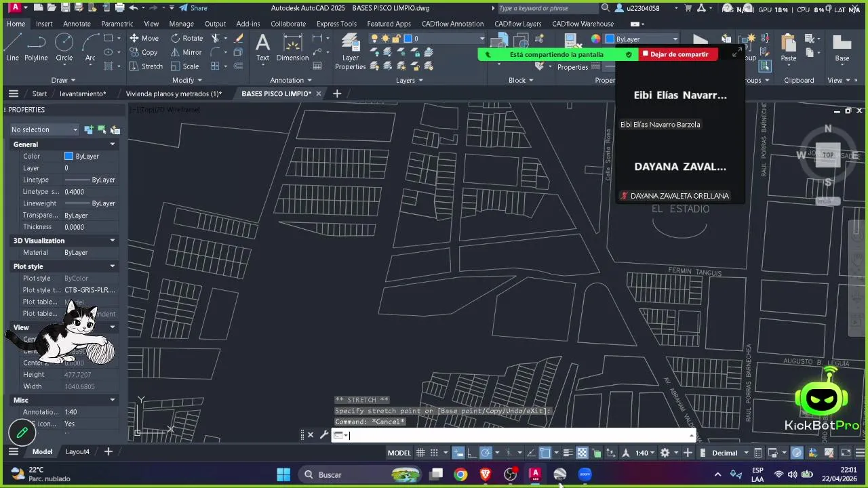Open Workspace Switching gear in status bar

click(665, 453)
